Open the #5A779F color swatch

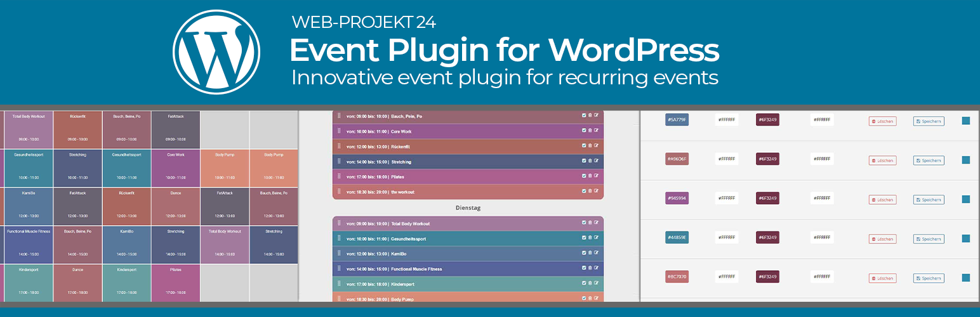[677, 120]
